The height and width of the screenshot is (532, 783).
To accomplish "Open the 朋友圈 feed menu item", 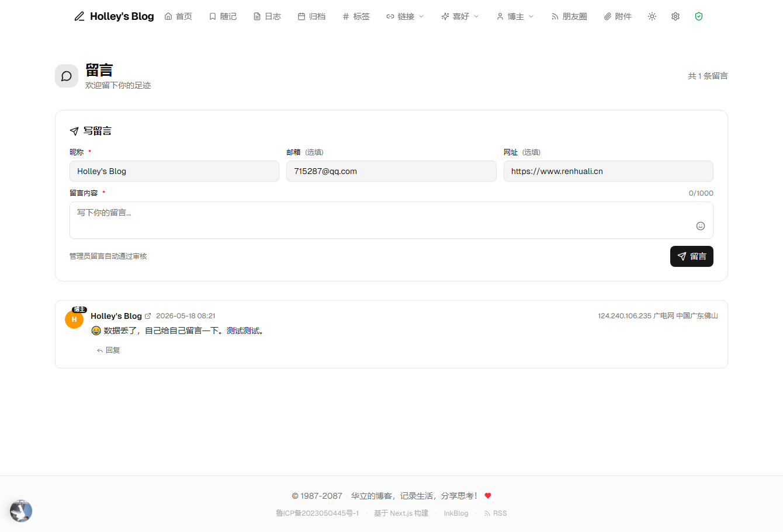I will [569, 16].
